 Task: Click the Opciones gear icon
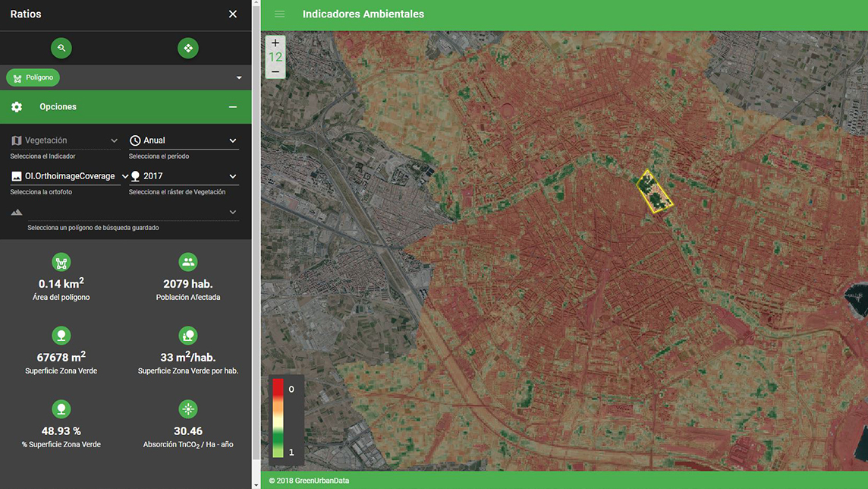[x=17, y=107]
